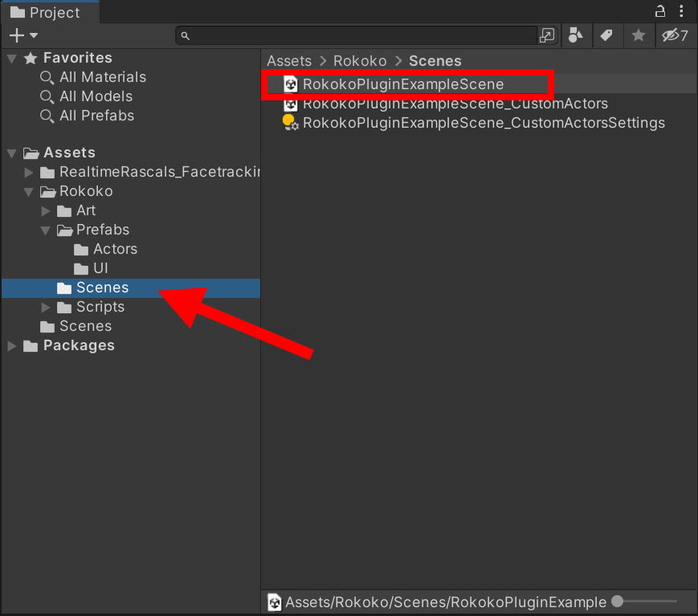This screenshot has height=616, width=698.
Task: Collapse the Favorites section arrow
Action: (12, 59)
